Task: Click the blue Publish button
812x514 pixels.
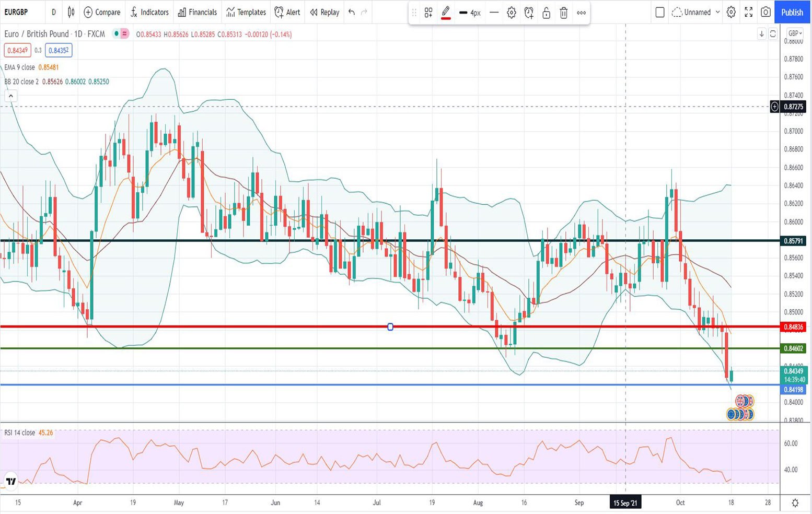Action: click(792, 12)
